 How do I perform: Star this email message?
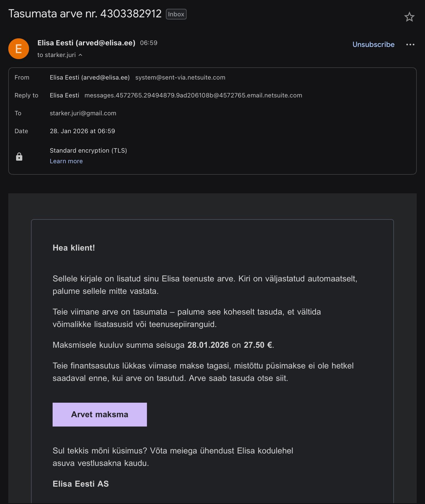tap(409, 17)
